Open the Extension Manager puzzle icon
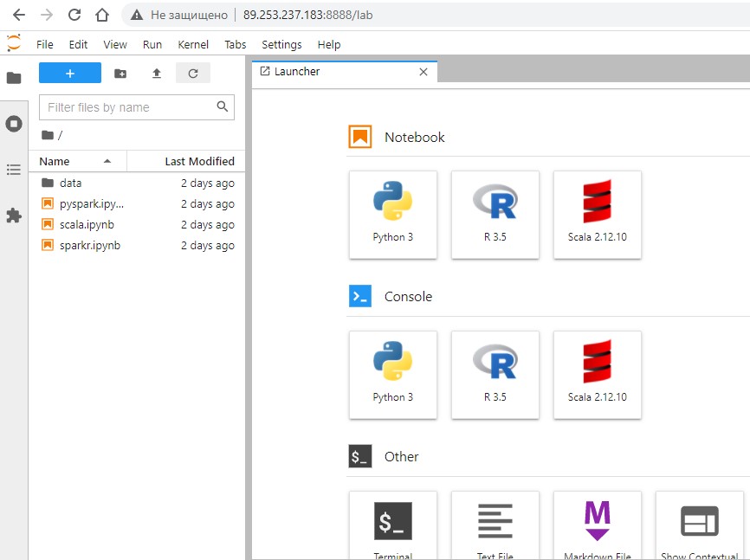750x560 pixels. point(14,216)
